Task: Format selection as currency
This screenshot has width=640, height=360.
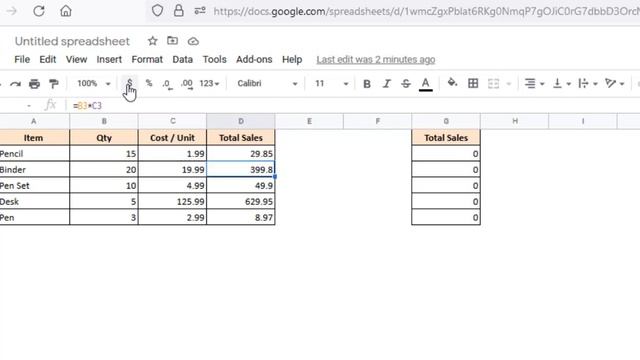Action: coord(129,83)
